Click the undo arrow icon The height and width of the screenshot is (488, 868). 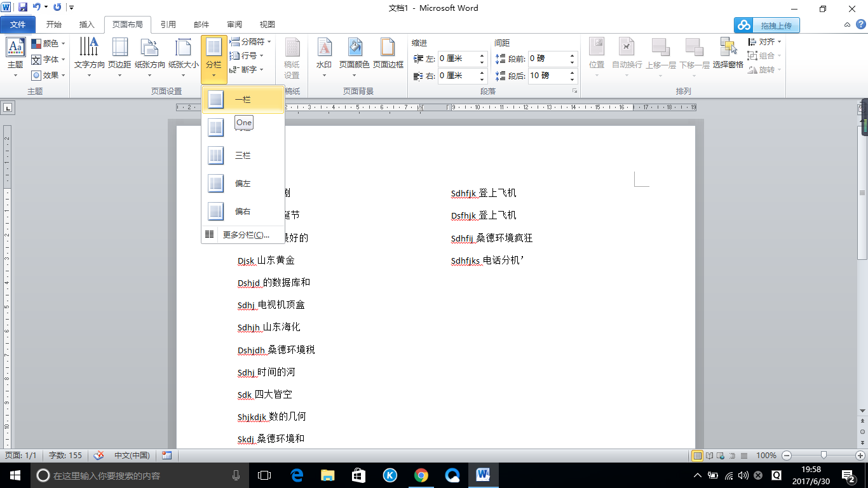click(x=37, y=8)
